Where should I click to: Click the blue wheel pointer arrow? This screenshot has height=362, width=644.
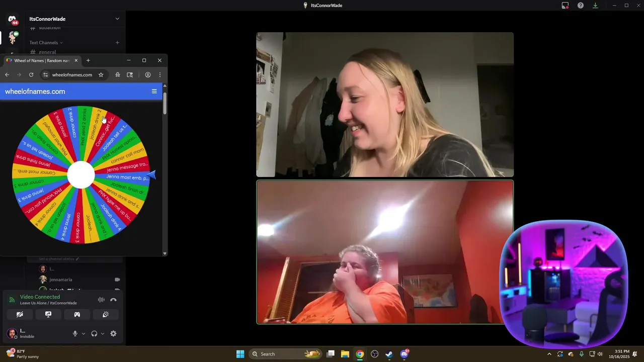click(x=151, y=175)
